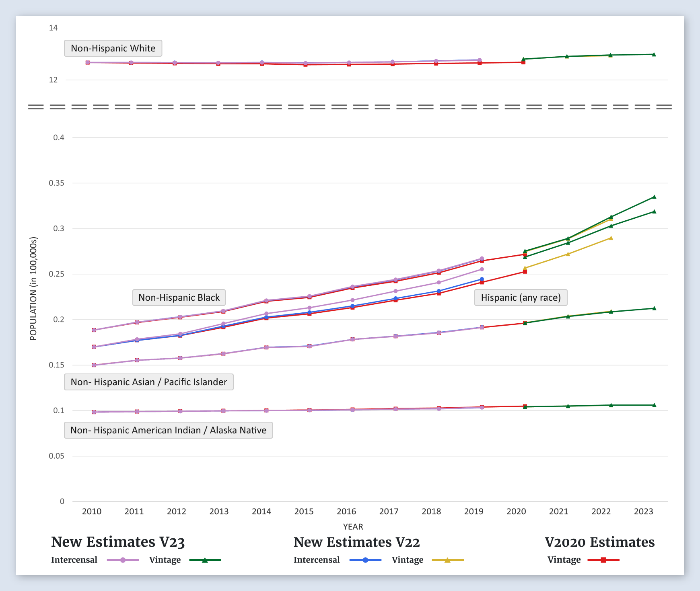Click the 2016 tick label on the year axis
This screenshot has width=700, height=591.
click(x=346, y=511)
